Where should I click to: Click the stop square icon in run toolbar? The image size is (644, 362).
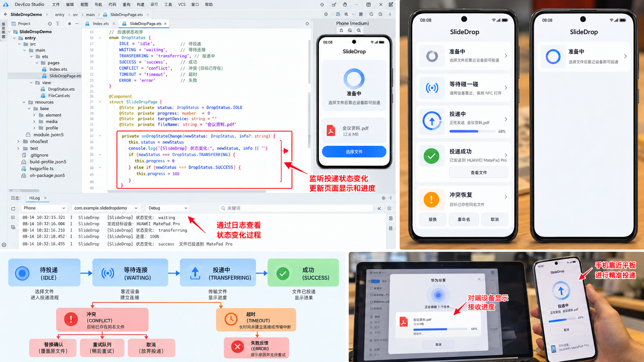pos(361,15)
